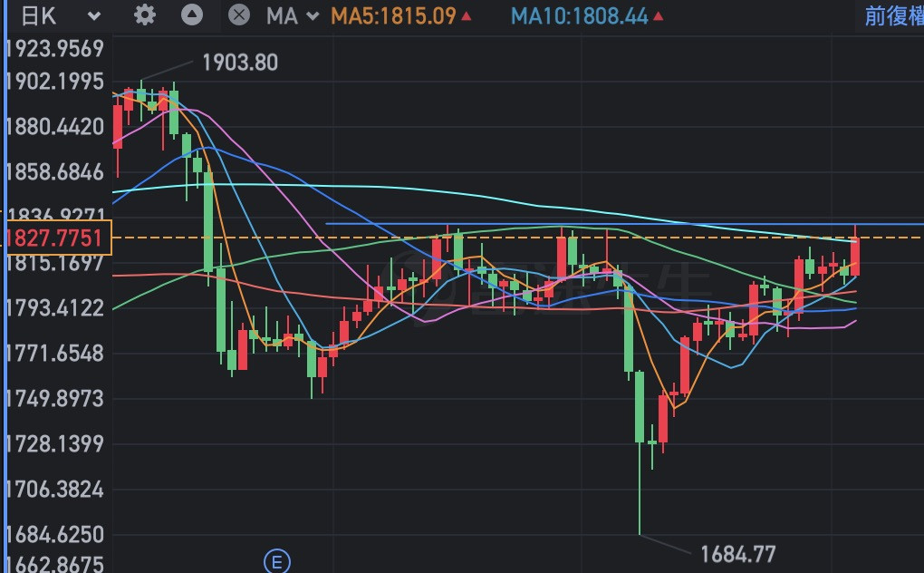Click the 前復權 adjustment button

click(x=894, y=16)
